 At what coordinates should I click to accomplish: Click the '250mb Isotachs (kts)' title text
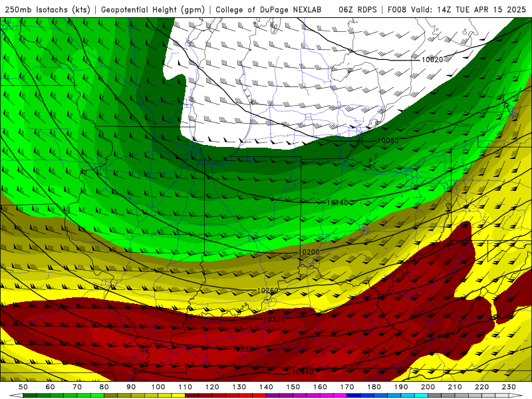[47, 9]
